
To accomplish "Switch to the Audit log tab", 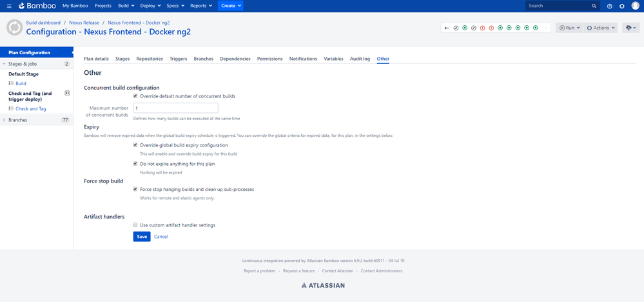I will point(360,59).
